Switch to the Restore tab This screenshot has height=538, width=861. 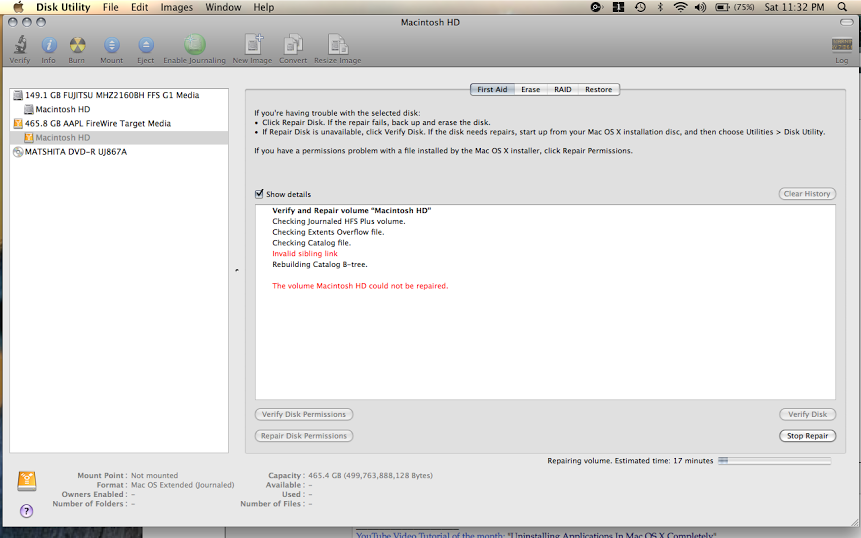(x=599, y=89)
